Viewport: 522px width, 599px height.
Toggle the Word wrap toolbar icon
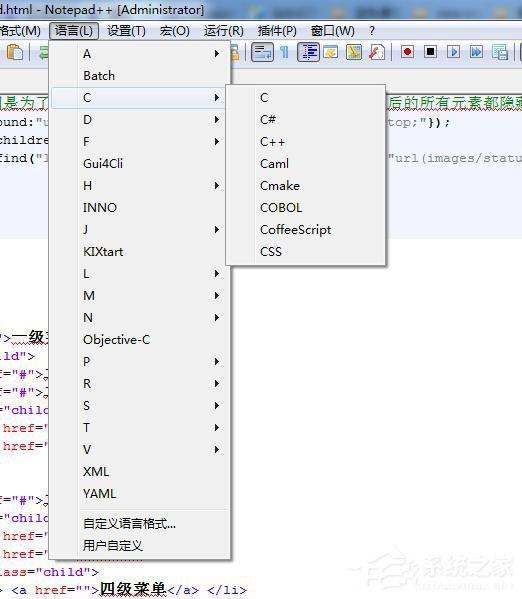(x=262, y=52)
